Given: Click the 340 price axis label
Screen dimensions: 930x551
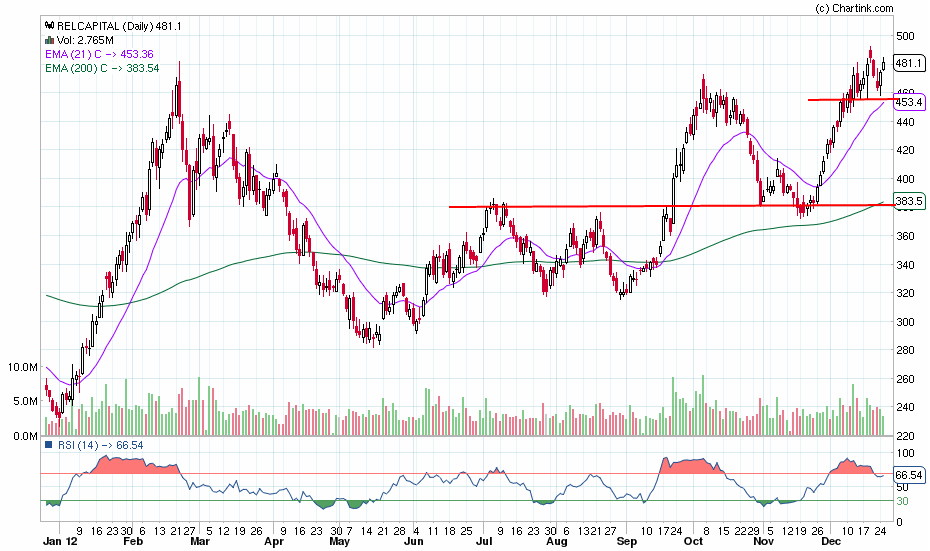Looking at the screenshot, I should coord(905,265).
